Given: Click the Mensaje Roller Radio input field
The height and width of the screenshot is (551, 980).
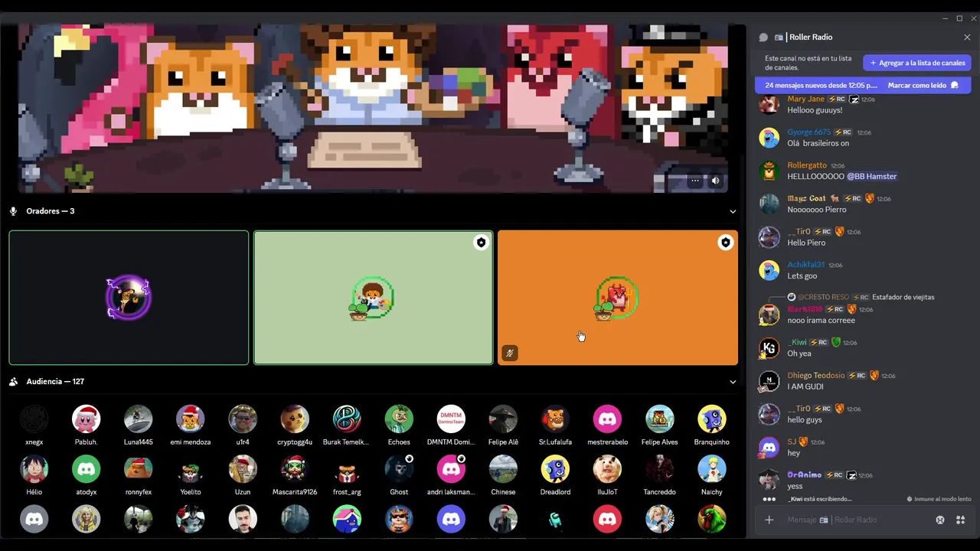Looking at the screenshot, I should pos(857,520).
